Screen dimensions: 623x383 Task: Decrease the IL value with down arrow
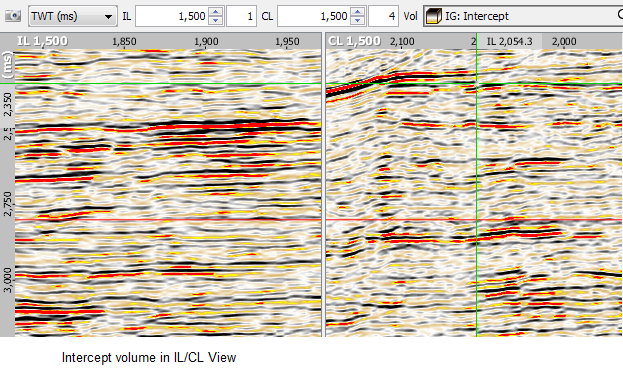tap(216, 21)
